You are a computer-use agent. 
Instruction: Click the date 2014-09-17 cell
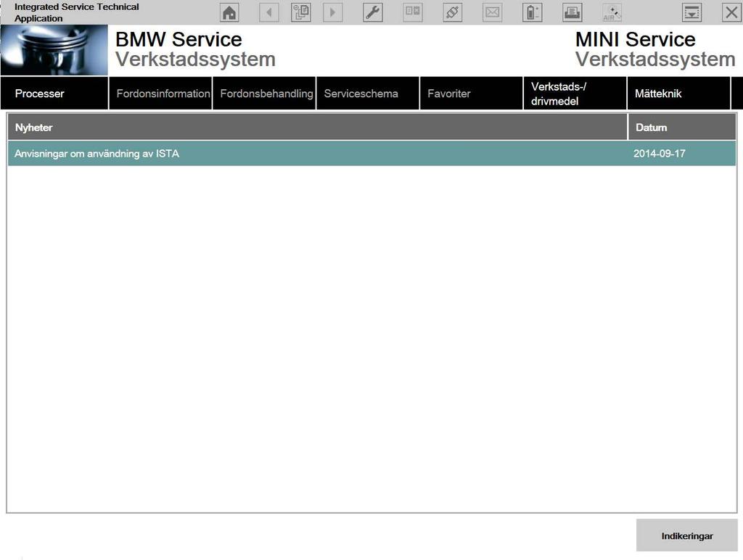(x=659, y=154)
